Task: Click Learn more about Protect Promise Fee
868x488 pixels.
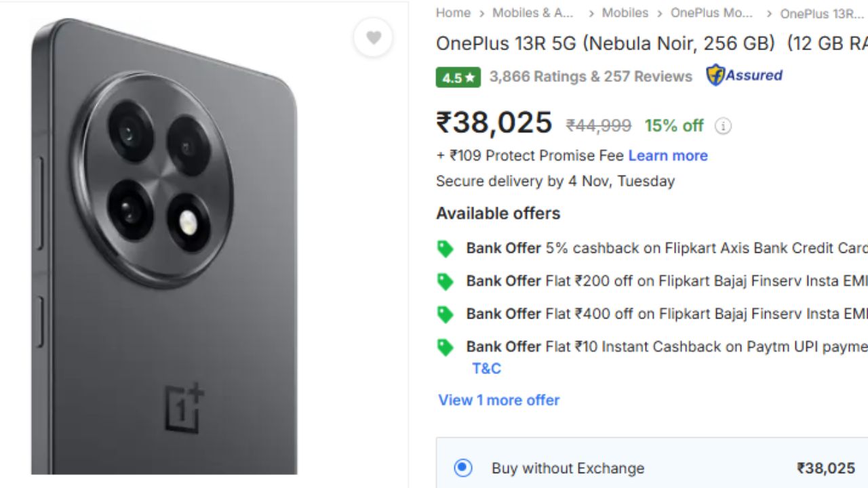Action: [x=667, y=155]
